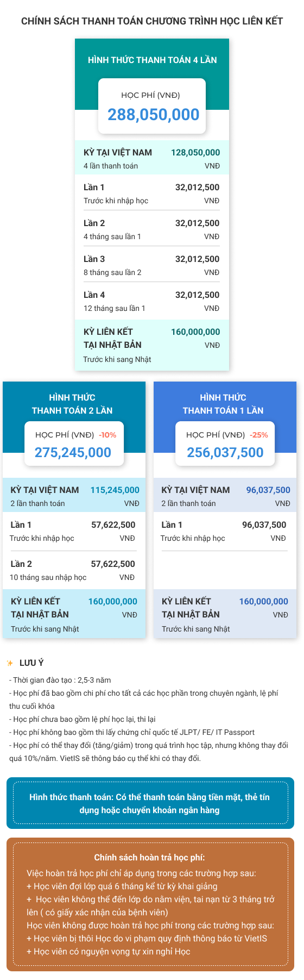This screenshot has width=304, height=980.
Task: Click the Chính sách hoàn trả học phí heading
Action: point(149,857)
